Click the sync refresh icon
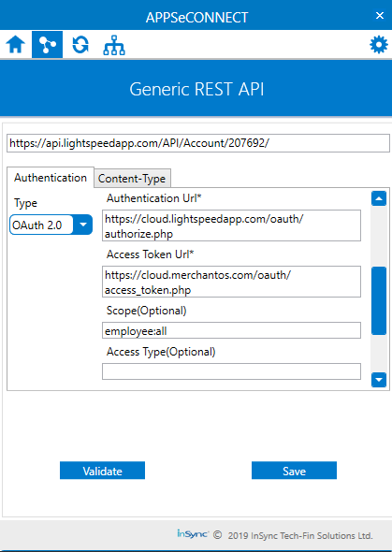Screen dimensions: 392x552 80,45
